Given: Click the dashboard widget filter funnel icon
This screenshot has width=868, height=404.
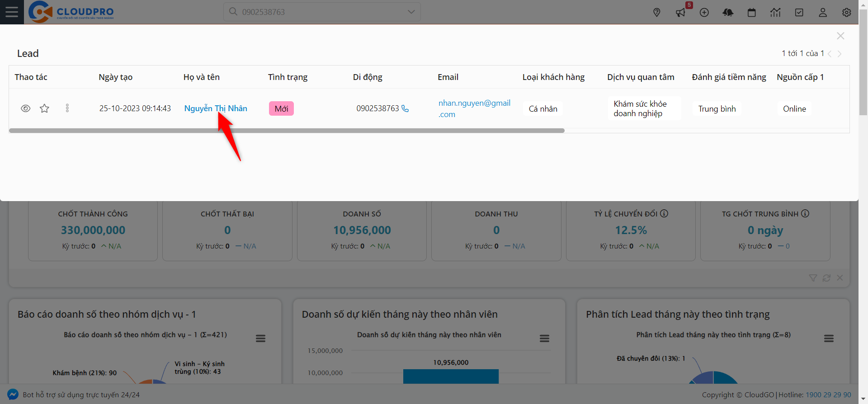Looking at the screenshot, I should [813, 278].
